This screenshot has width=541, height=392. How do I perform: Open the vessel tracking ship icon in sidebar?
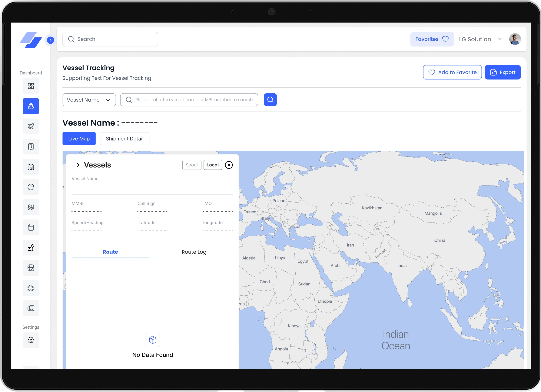coord(31,106)
